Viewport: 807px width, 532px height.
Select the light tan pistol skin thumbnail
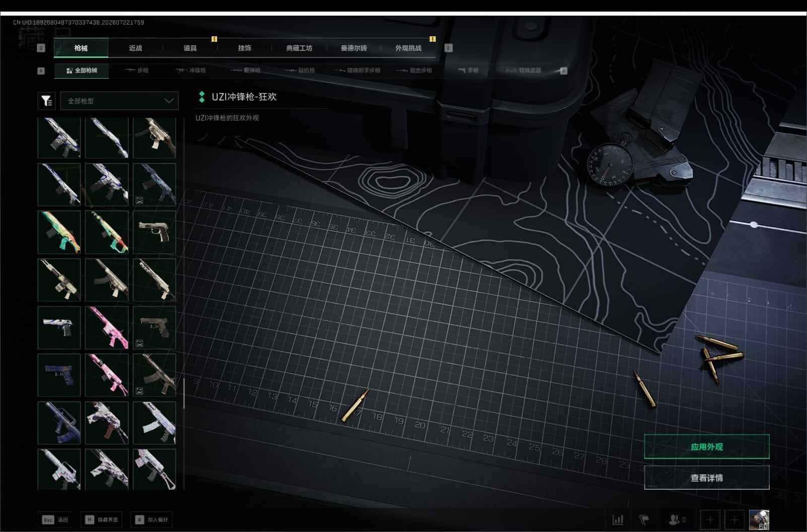click(x=154, y=232)
